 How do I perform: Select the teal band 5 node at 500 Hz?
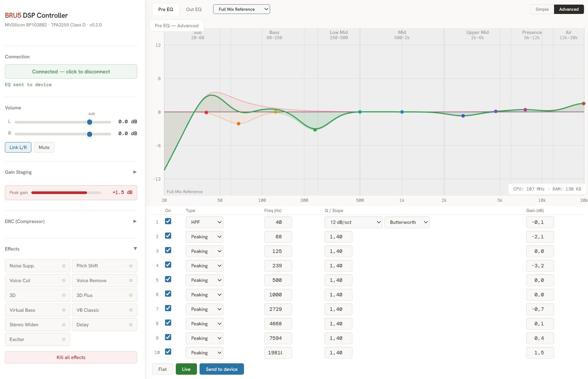click(360, 112)
